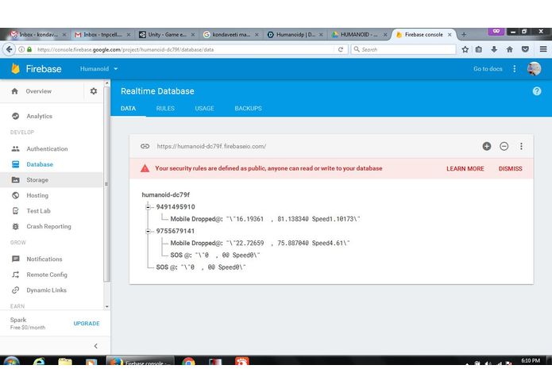Click the sidebar scrollbar down arrow

coord(106,306)
